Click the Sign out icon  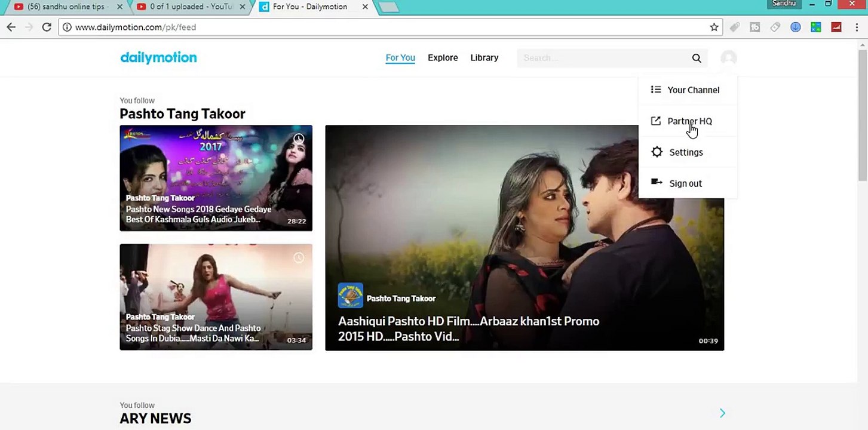point(657,182)
